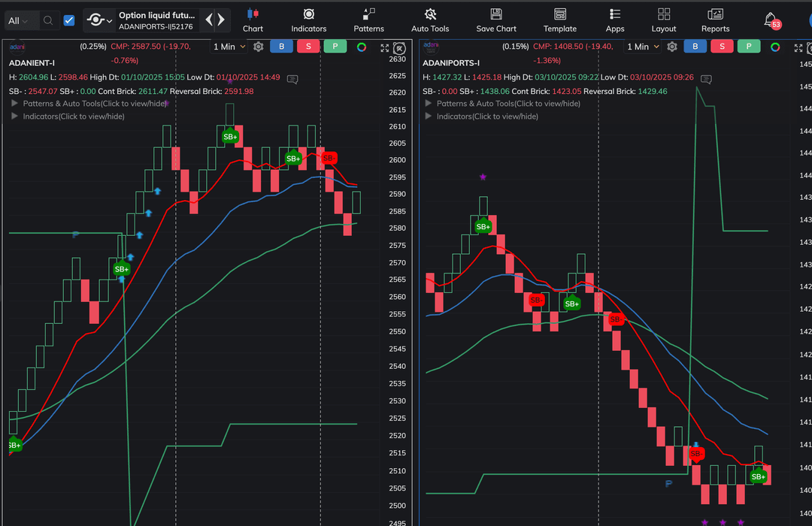This screenshot has height=526, width=812.
Task: Open settings gear on ADANIENT-I chart
Action: point(259,47)
